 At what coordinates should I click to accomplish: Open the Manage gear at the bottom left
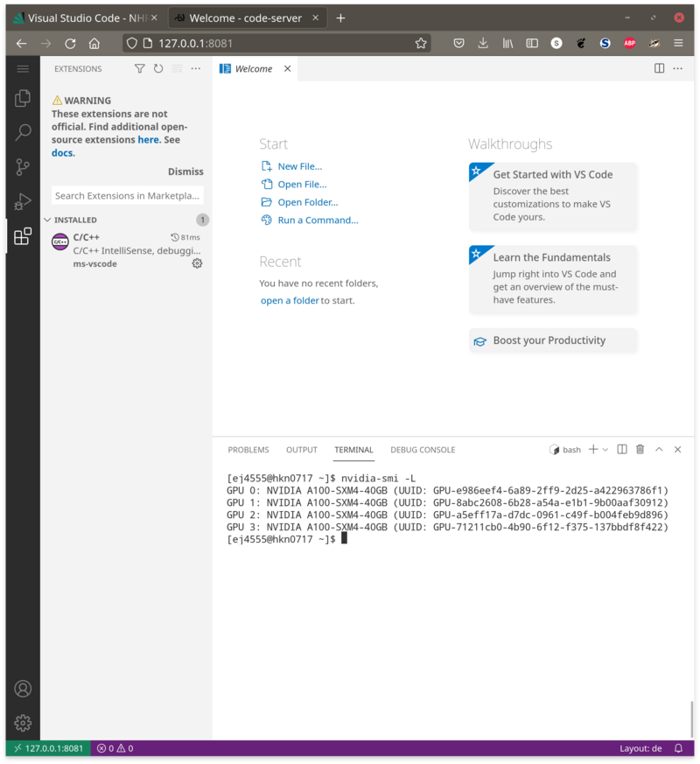coord(23,723)
